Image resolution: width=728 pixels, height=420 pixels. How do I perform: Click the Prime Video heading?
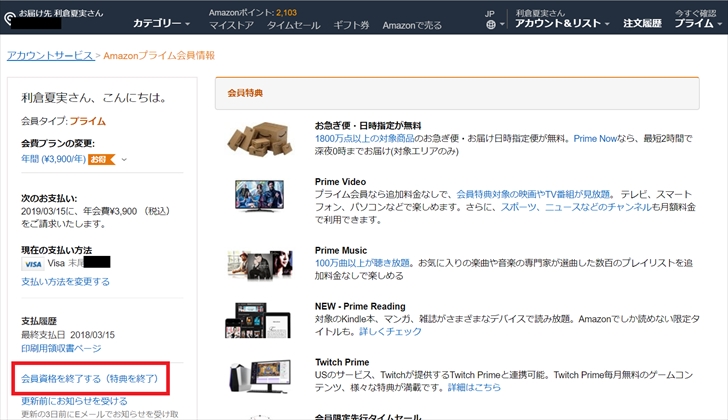tap(340, 182)
